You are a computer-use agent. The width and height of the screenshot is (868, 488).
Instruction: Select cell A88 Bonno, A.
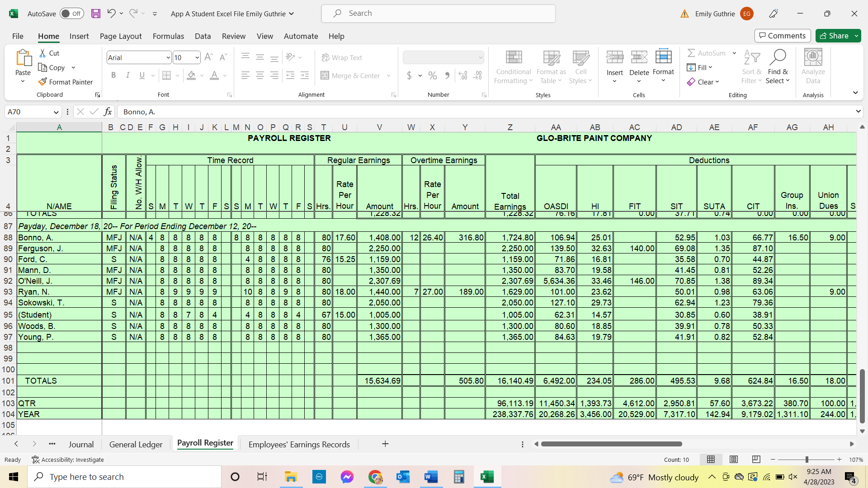(x=59, y=237)
